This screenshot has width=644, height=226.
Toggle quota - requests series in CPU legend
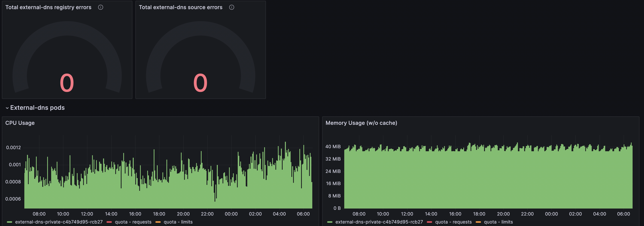[133, 222]
